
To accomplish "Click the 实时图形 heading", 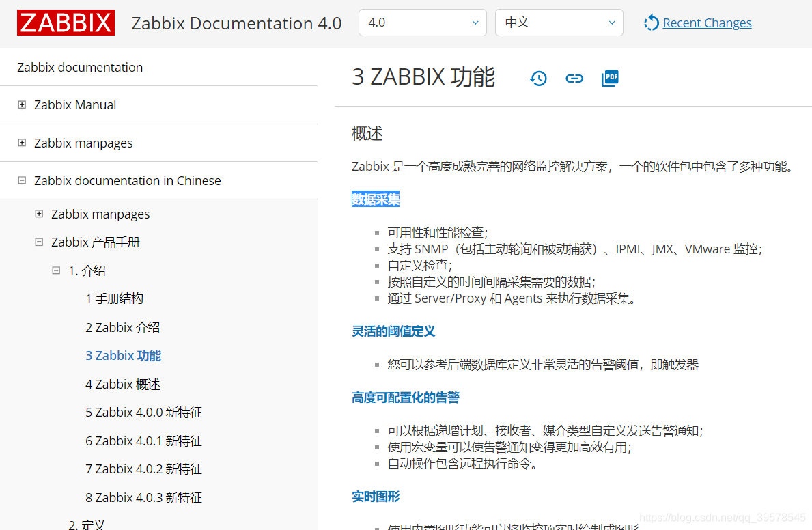I will 376,497.
